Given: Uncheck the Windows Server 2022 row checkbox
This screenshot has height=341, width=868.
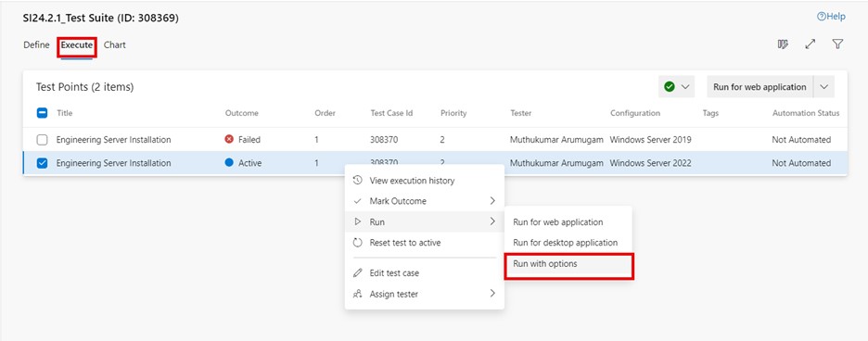Looking at the screenshot, I should point(42,163).
